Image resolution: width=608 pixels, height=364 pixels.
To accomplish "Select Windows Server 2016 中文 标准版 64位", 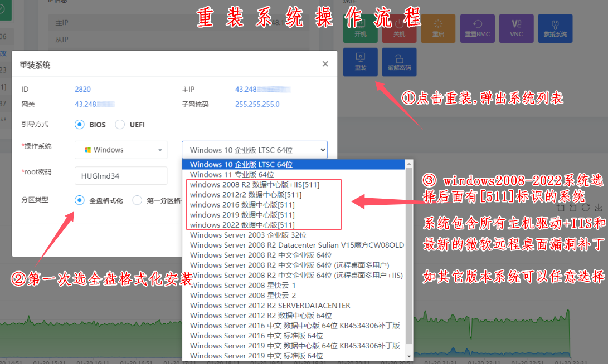I will tap(294, 336).
